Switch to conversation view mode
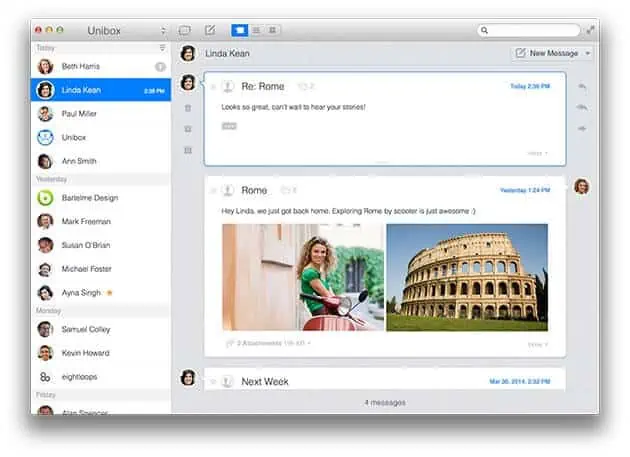 (x=239, y=30)
